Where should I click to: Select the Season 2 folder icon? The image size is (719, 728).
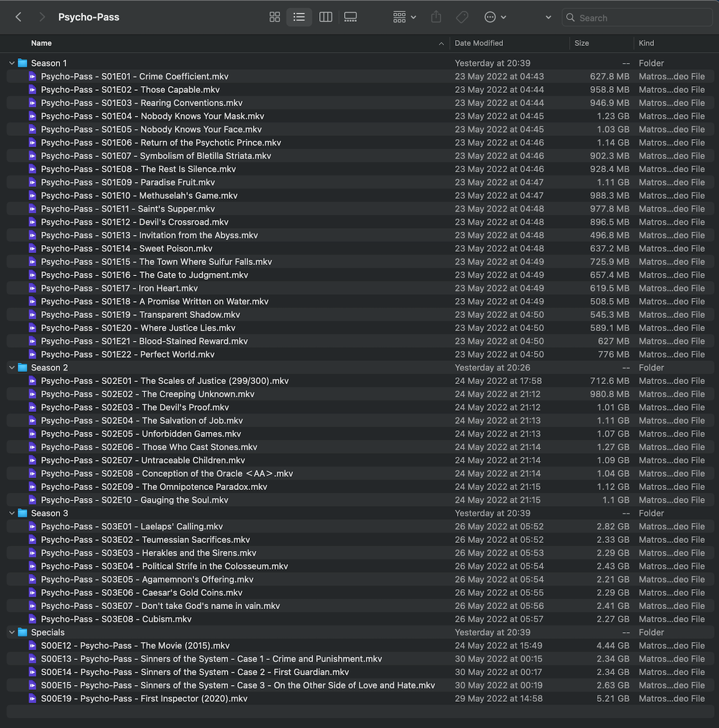click(23, 368)
